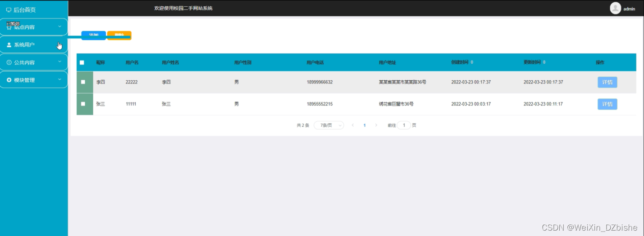Screen dimensions: 644x236
Task: Select page number 1 in the pagination
Action: (365, 125)
